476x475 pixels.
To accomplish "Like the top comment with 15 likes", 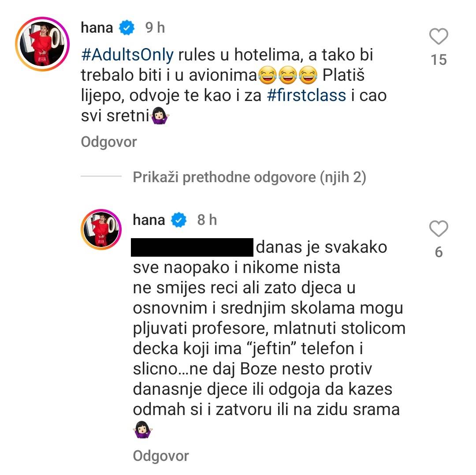I will tap(439, 37).
